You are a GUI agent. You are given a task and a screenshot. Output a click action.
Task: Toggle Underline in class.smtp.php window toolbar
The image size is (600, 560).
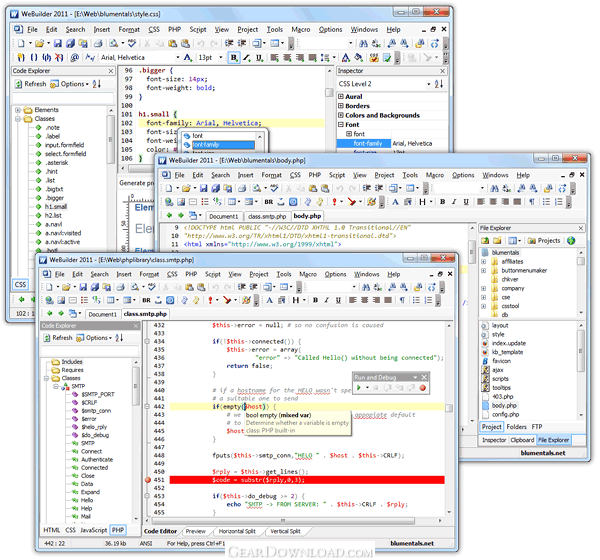pos(338,300)
